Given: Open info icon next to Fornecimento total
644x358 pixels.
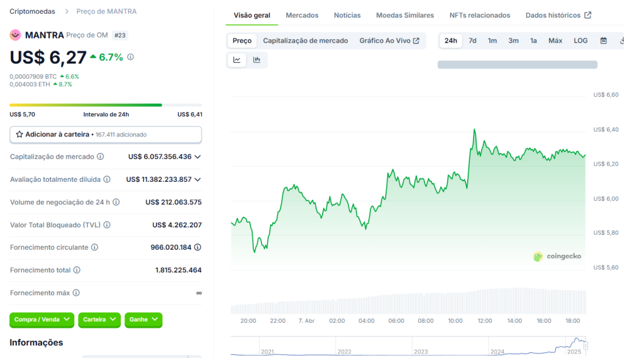Looking at the screenshot, I should pyautogui.click(x=77, y=270).
